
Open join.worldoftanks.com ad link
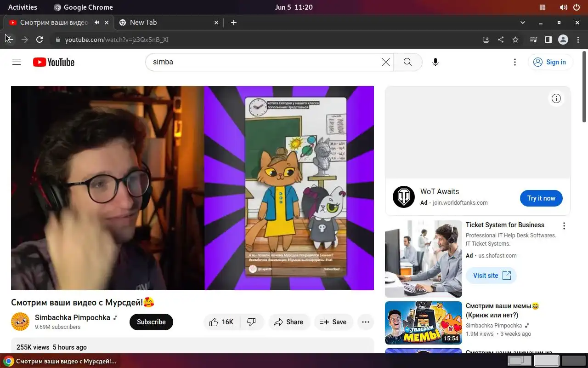[x=460, y=202]
